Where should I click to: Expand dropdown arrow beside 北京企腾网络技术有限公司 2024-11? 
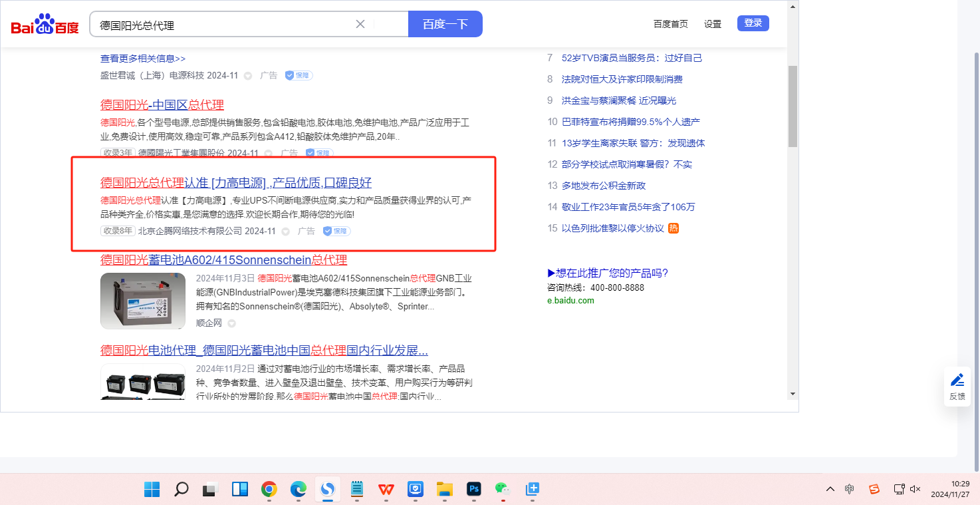coord(285,232)
